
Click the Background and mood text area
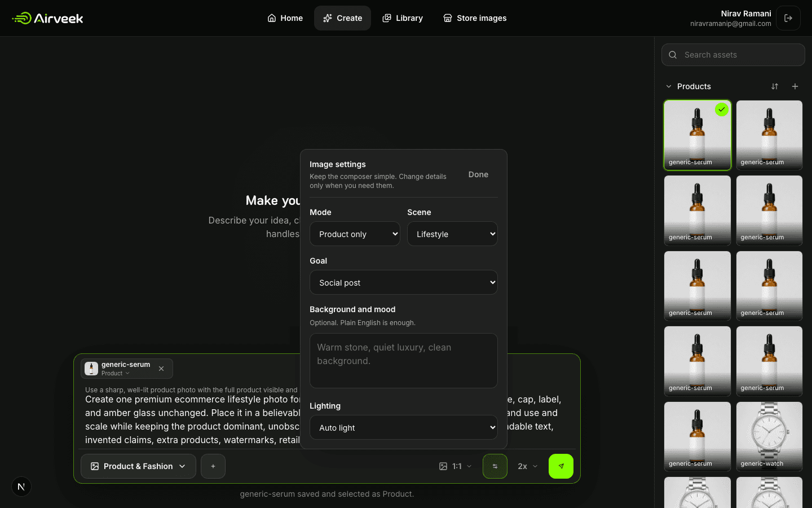(x=404, y=361)
